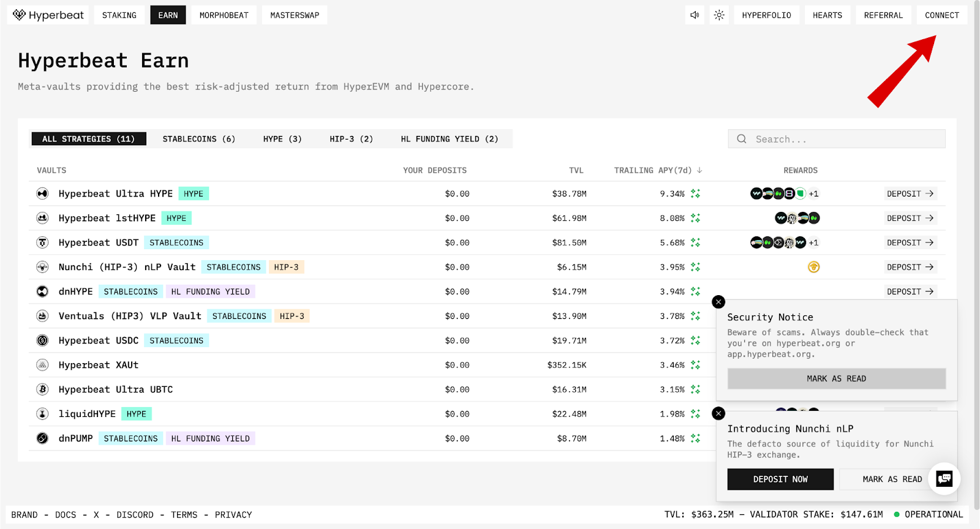Open the Referral page
The image size is (980, 529).
[x=883, y=15]
